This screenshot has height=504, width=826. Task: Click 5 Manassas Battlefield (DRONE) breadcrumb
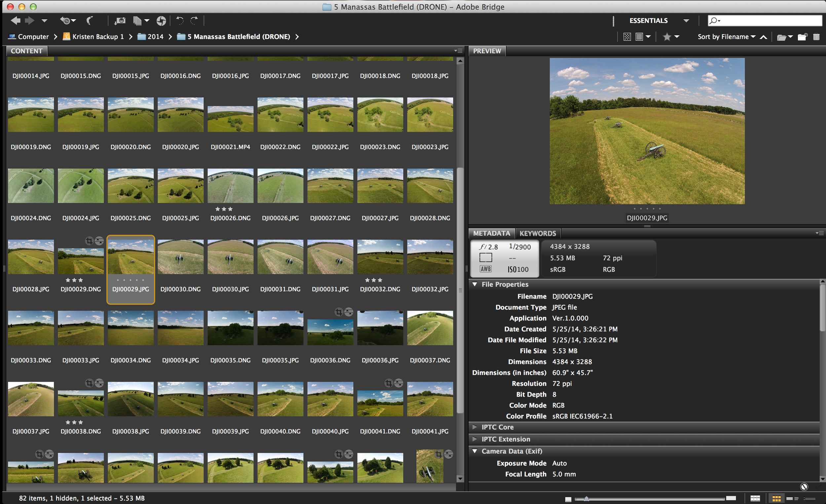coord(234,37)
